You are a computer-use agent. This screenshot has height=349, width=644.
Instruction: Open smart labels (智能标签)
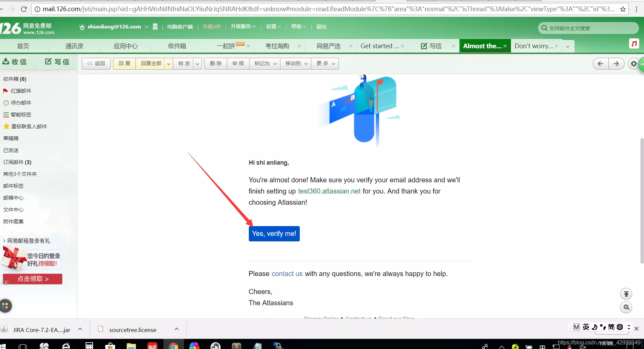pyautogui.click(x=17, y=114)
